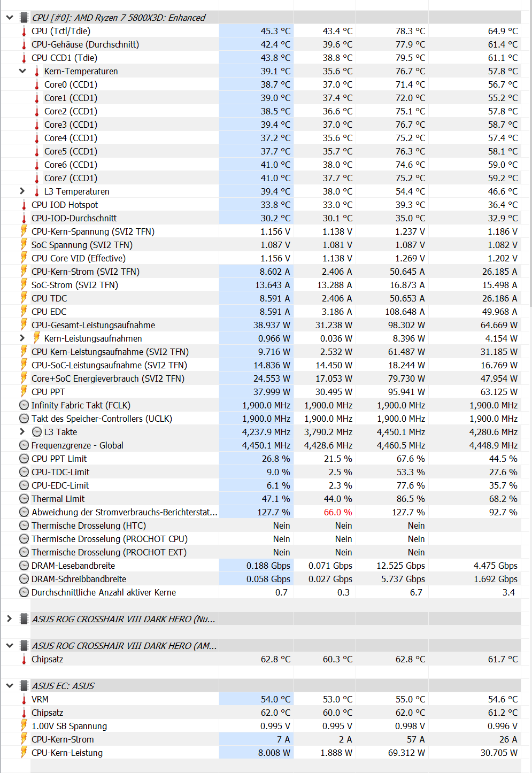The image size is (532, 773).
Task: Select the Thermische Drosselung (PROCHOT CPU) row
Action: click(x=260, y=539)
